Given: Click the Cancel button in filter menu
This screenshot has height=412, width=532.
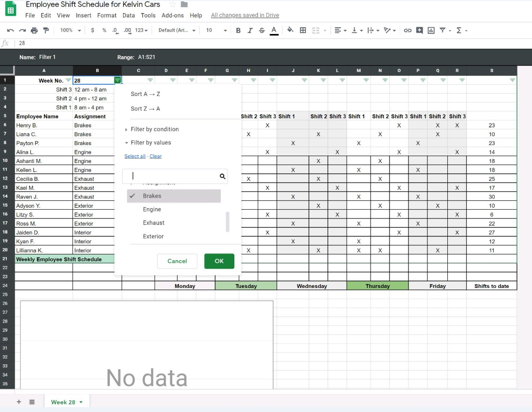Looking at the screenshot, I should pyautogui.click(x=177, y=261).
